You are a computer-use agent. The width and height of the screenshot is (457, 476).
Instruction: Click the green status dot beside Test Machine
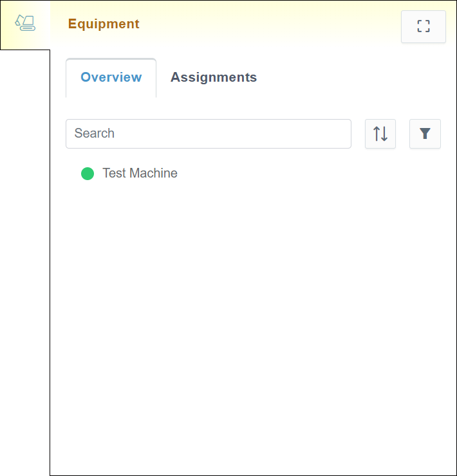tap(88, 173)
